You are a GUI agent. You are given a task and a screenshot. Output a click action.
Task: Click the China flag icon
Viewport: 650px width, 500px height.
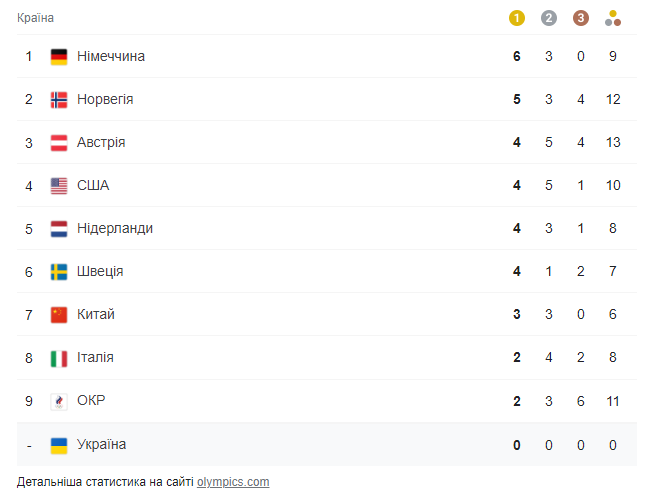(59, 315)
